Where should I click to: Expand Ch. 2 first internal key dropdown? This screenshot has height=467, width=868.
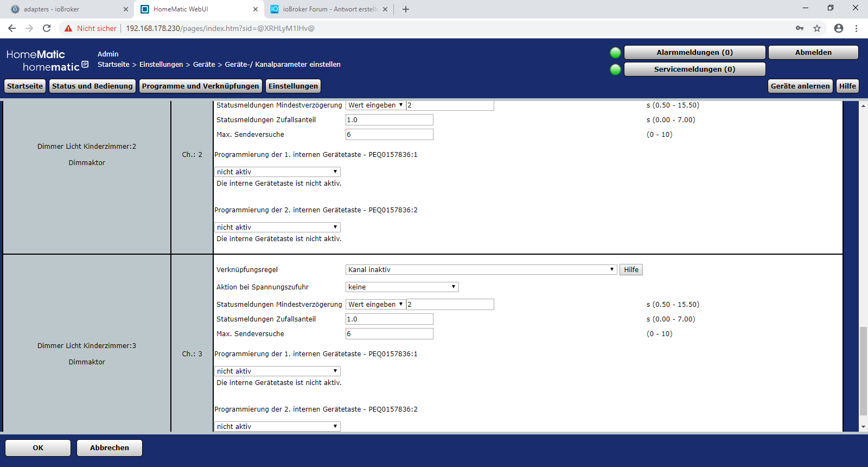pyautogui.click(x=277, y=172)
